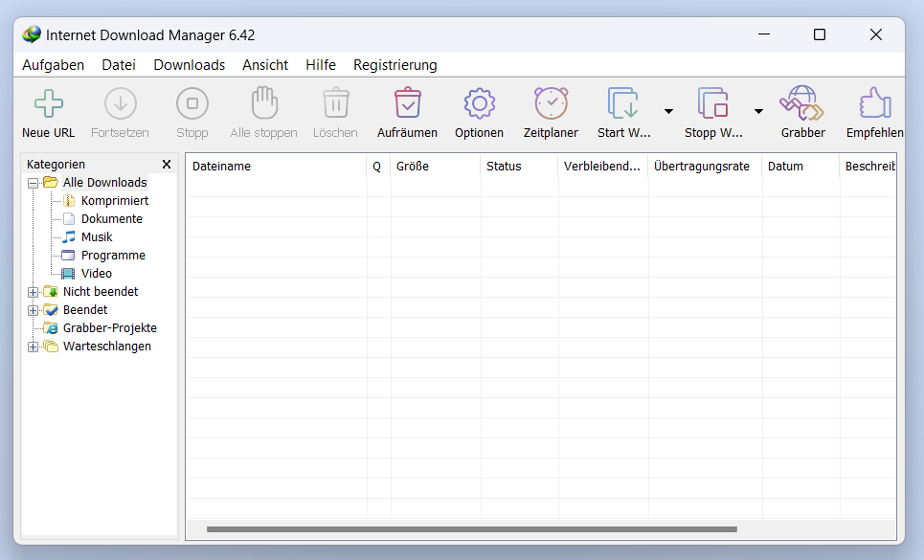The image size is (924, 560).
Task: Click the Stopp Warteschlange icon
Action: (x=712, y=103)
